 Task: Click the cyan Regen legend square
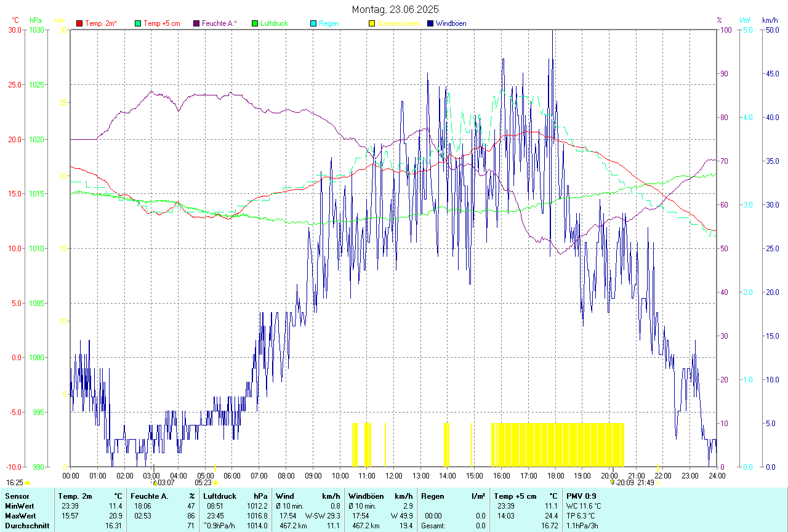pyautogui.click(x=313, y=23)
